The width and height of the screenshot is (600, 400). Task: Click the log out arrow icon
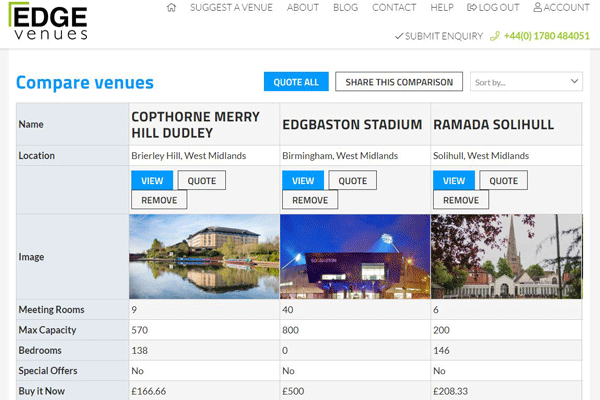coord(471,7)
